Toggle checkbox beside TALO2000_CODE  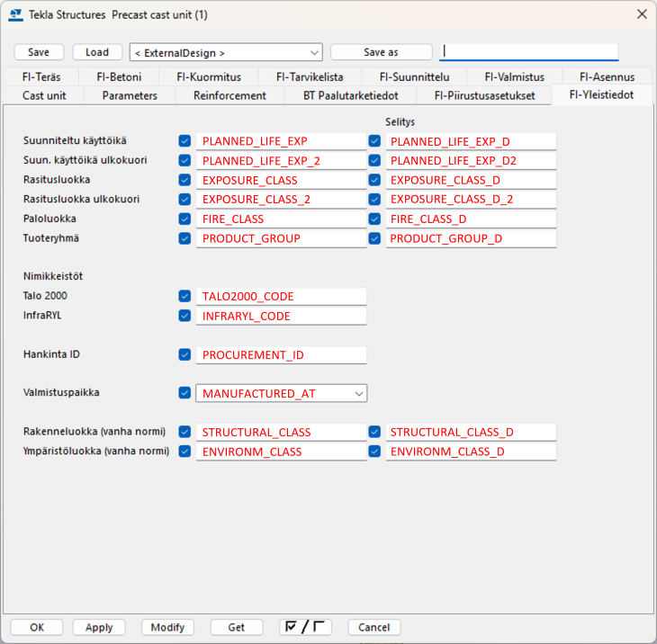(184, 296)
